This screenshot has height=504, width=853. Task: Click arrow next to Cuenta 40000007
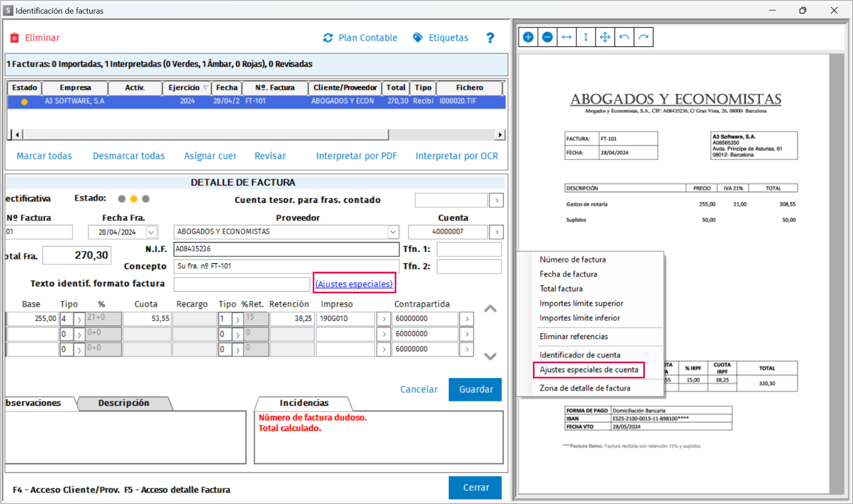(x=497, y=232)
